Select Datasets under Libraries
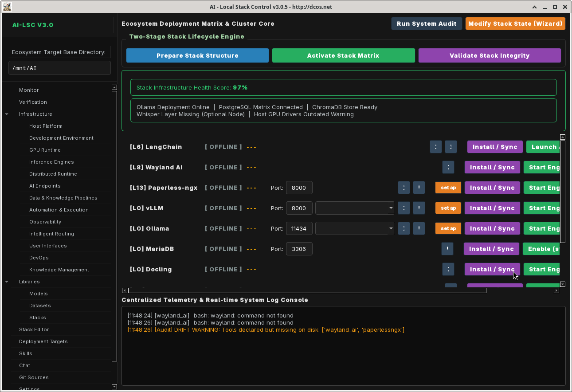 click(x=40, y=306)
